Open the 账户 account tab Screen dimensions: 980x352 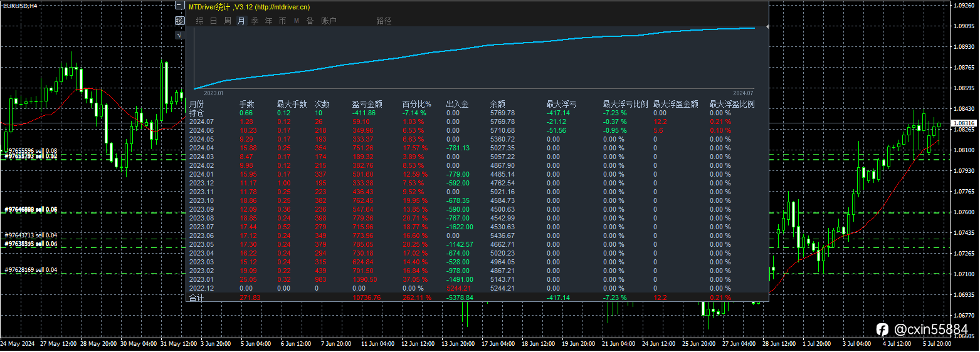[x=329, y=21]
